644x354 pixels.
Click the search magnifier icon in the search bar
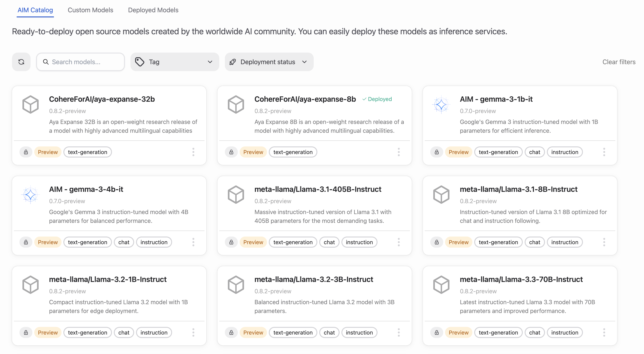[46, 62]
